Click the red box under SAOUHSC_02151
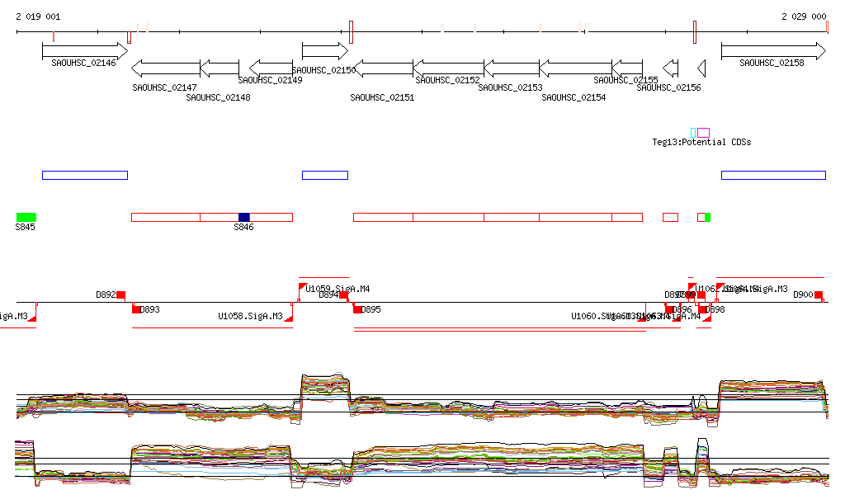Viewport: 845px width, 504px height. click(383, 217)
